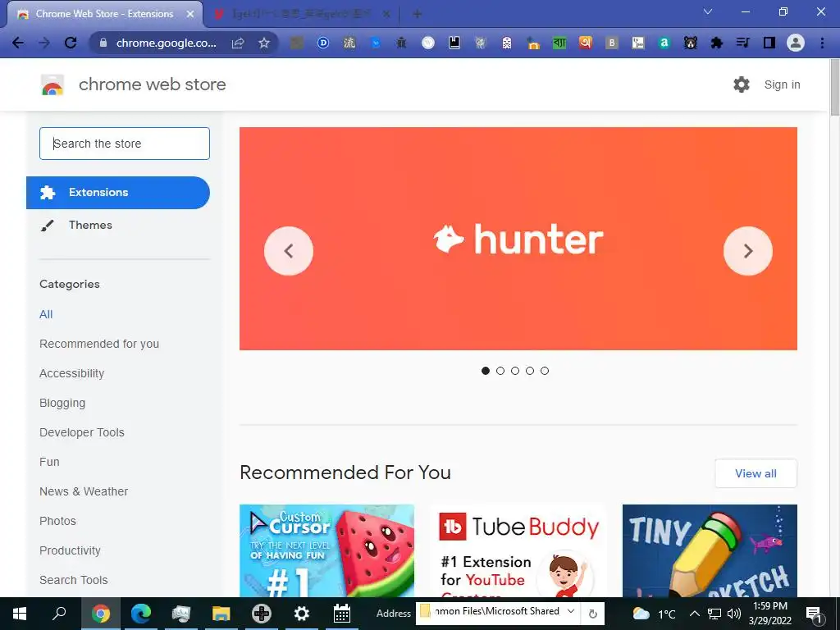Open the TubeBuddy extension card

click(518, 550)
